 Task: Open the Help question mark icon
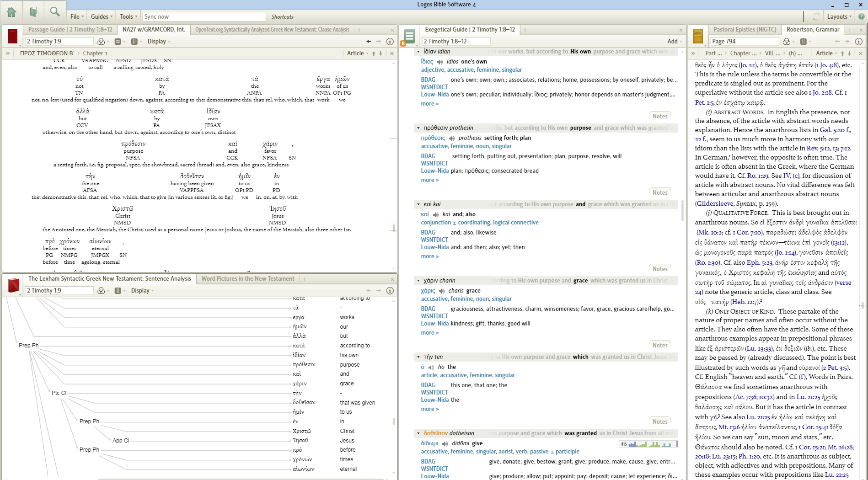point(861,16)
